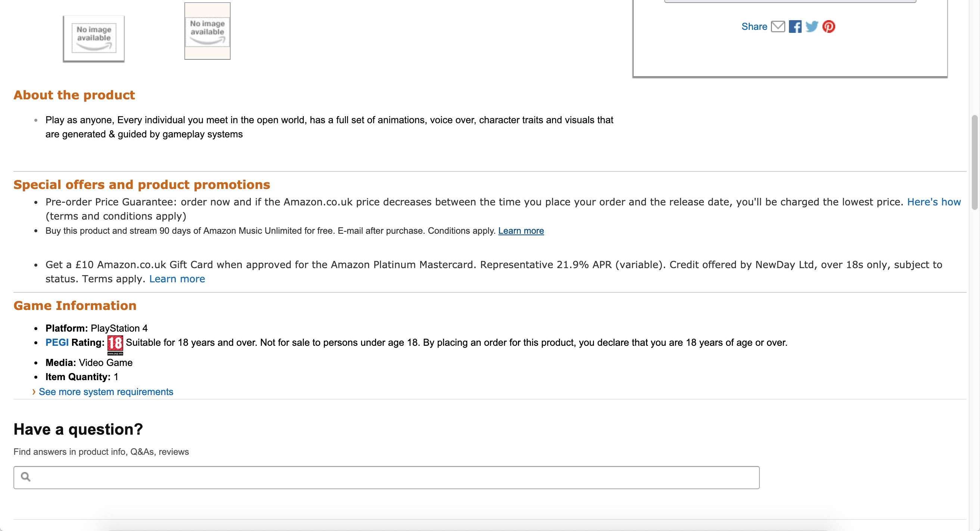The image size is (980, 531).
Task: Click the Special offers and product promotions heading
Action: click(x=141, y=184)
